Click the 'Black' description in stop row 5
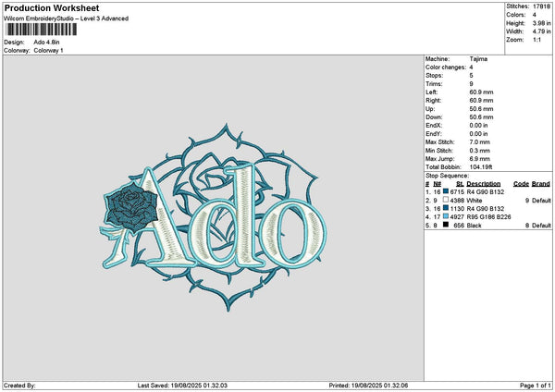 [474, 226]
